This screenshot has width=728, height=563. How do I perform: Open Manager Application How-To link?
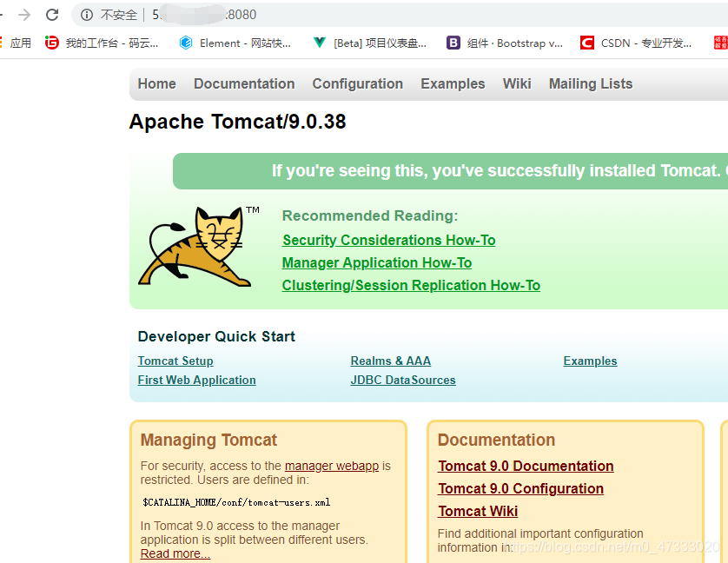click(x=377, y=263)
